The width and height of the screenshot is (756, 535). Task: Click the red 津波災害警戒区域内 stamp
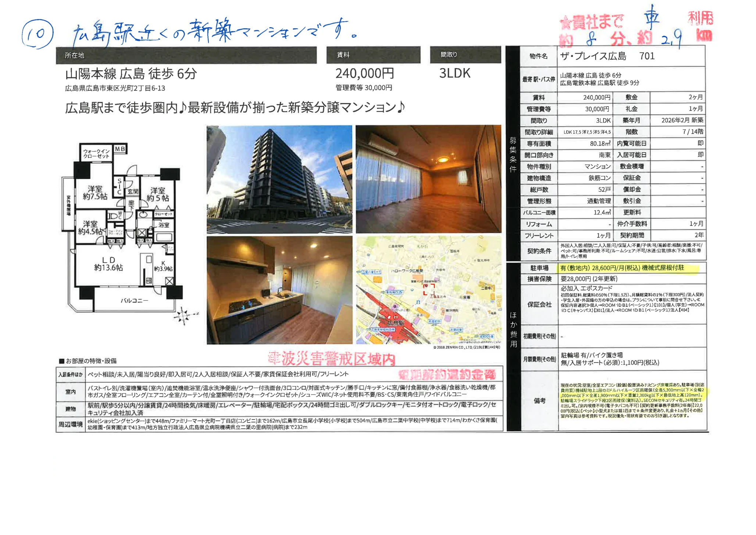pos(332,359)
